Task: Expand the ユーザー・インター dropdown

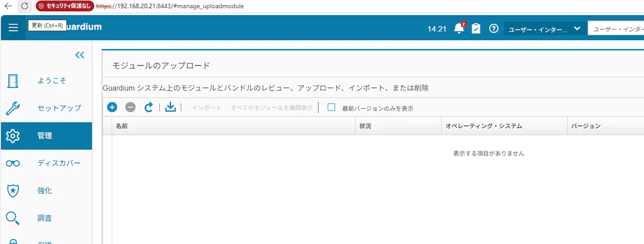Action: pos(545,29)
